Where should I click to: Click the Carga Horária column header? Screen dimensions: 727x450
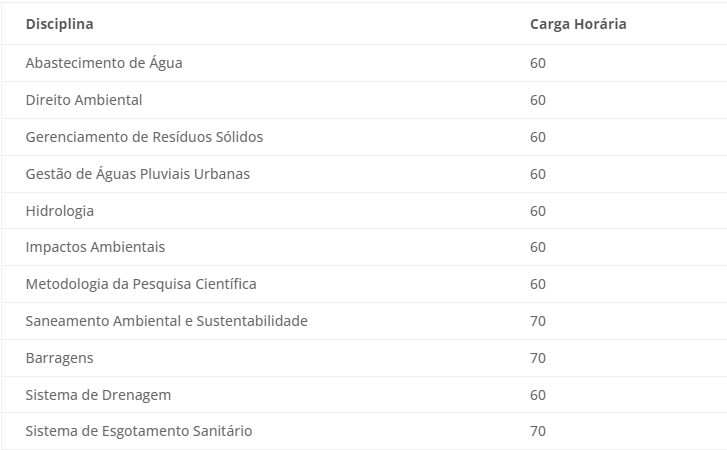click(578, 24)
